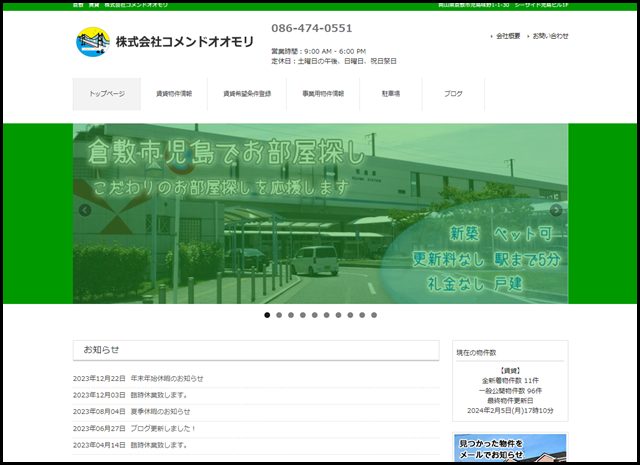Screen dimensions: 640x465
Task: Select the third slideshow dot
Action: 291,315
